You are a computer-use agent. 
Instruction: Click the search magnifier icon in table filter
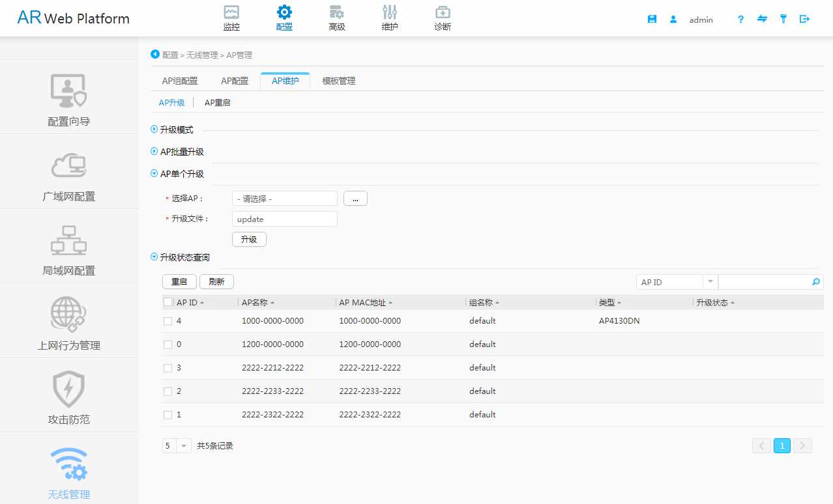(x=815, y=282)
